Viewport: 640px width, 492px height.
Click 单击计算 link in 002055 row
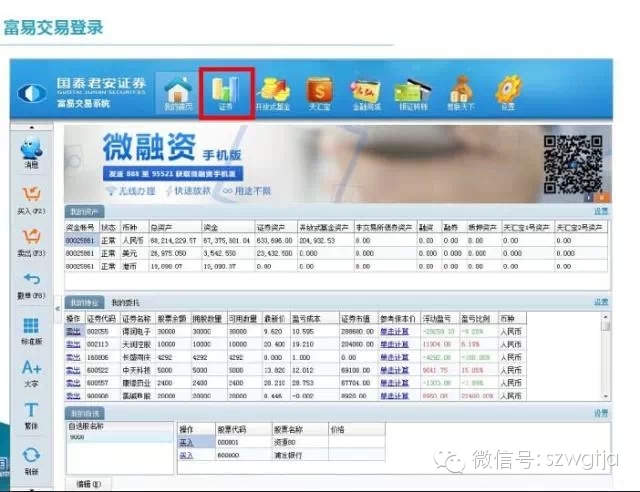394,331
